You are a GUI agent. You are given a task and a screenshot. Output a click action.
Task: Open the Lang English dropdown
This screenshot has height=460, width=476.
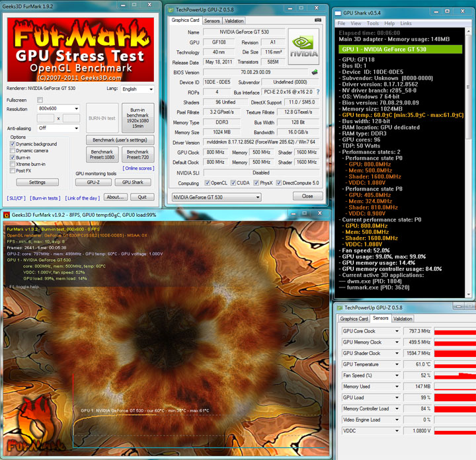[x=138, y=89]
